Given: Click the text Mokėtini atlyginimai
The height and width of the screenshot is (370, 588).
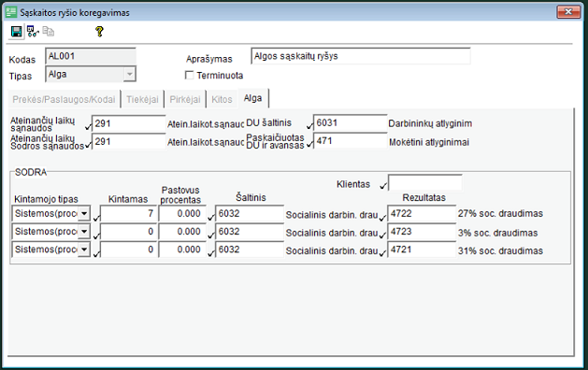Looking at the screenshot, I should pos(429,142).
